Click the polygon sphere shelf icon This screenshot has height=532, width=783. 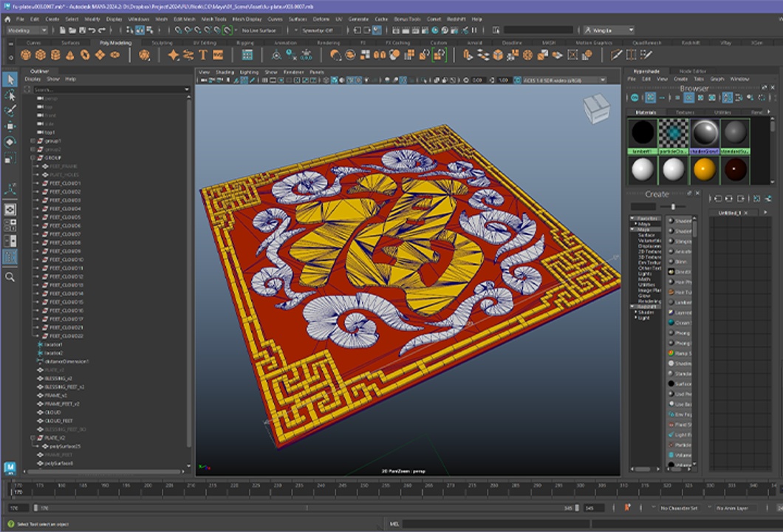tap(26, 55)
